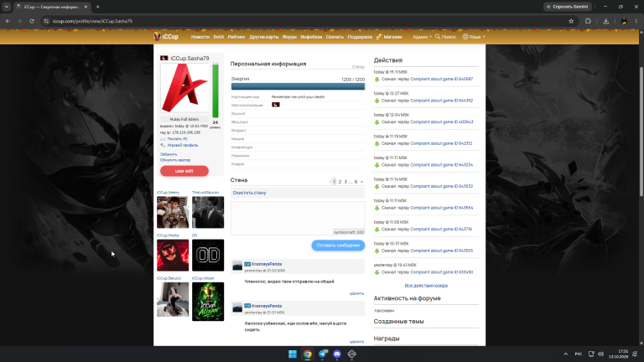Open complaint about game ID 400643
Screen dimensions: 644x362
[x=442, y=122]
